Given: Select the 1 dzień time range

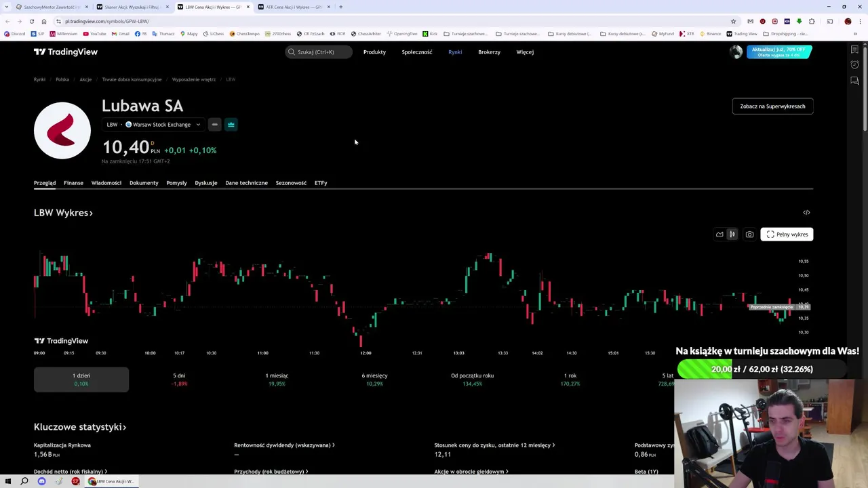Looking at the screenshot, I should (x=81, y=380).
